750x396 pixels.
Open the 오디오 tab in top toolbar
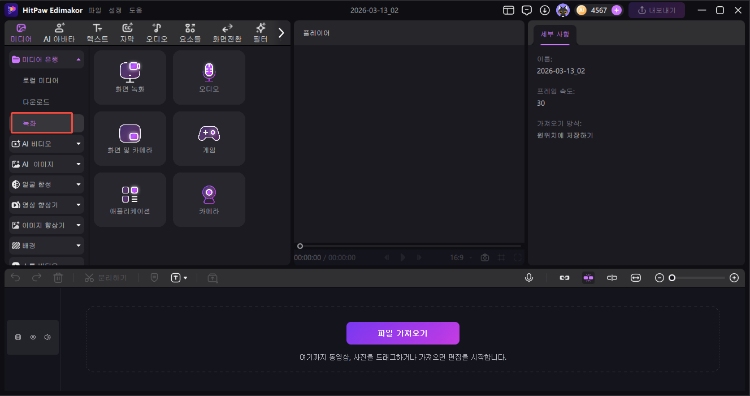point(156,33)
